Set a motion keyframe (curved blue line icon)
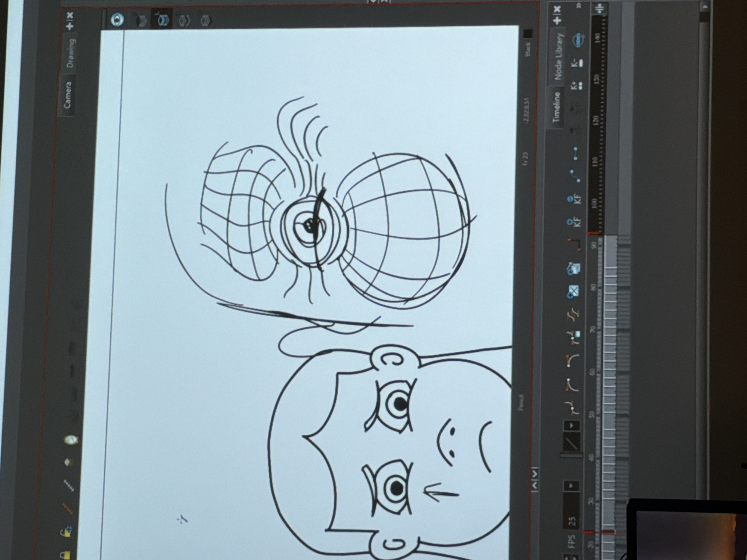This screenshot has width=747, height=560. pyautogui.click(x=575, y=175)
